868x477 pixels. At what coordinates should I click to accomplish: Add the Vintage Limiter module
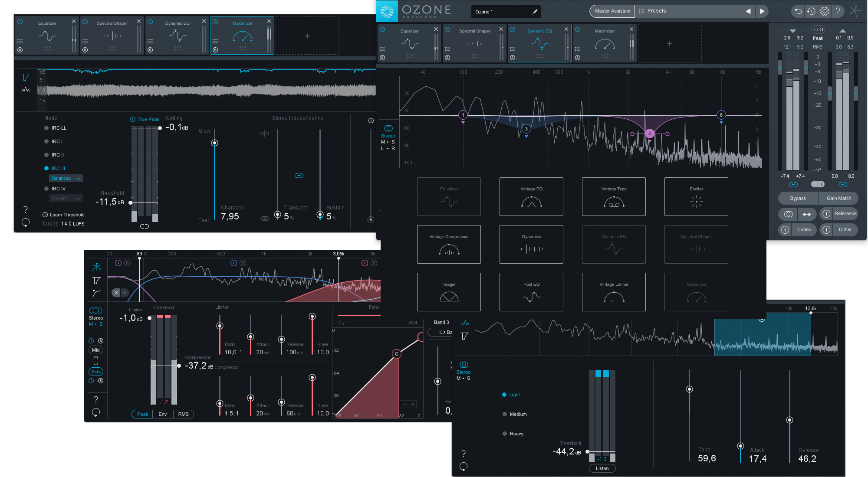pyautogui.click(x=614, y=292)
